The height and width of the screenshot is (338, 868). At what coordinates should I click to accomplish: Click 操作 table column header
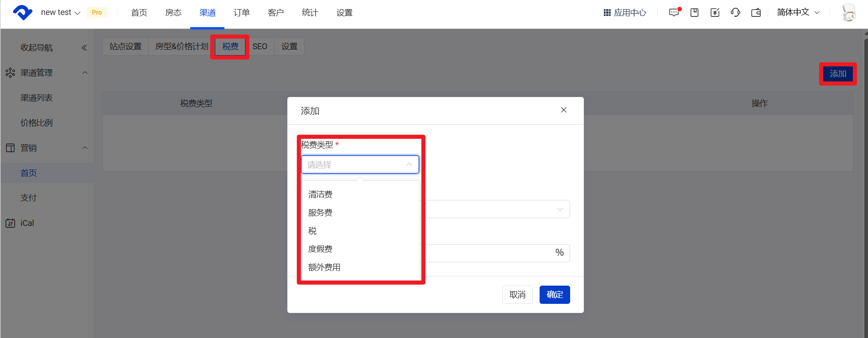(x=759, y=103)
